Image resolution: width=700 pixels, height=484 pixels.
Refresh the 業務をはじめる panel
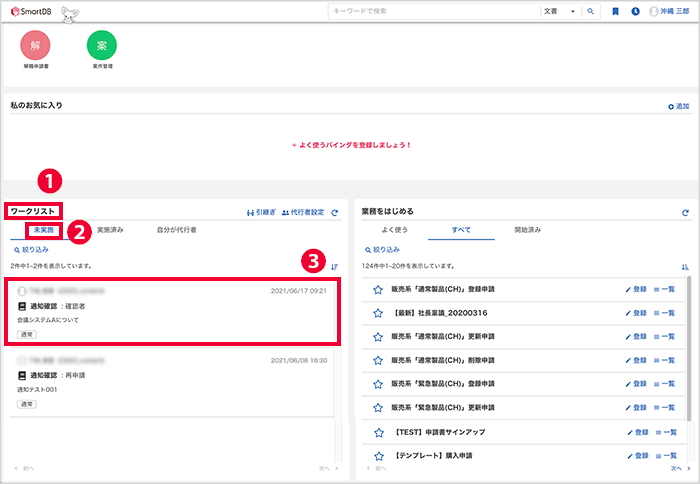(685, 213)
